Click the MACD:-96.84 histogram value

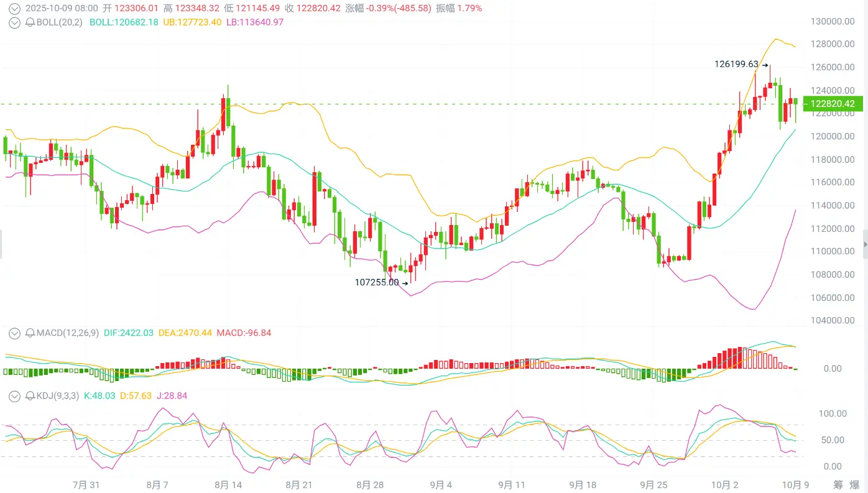click(x=244, y=333)
